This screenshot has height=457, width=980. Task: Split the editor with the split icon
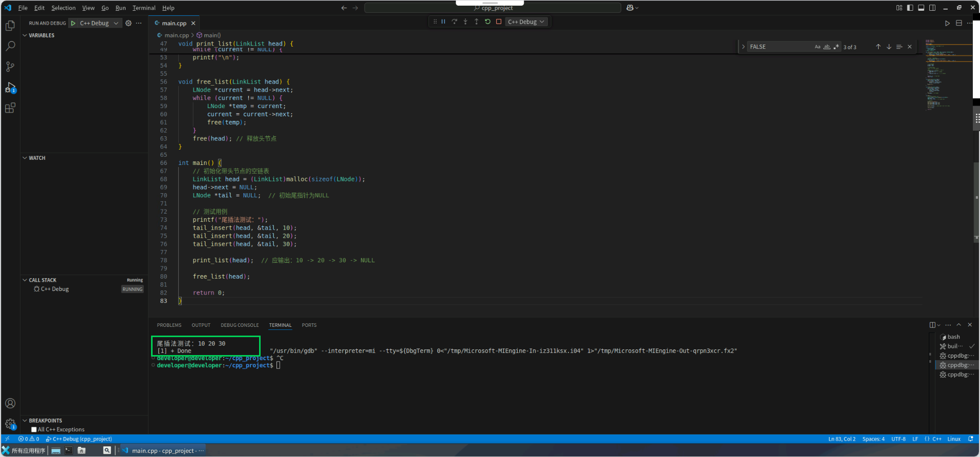click(959, 23)
